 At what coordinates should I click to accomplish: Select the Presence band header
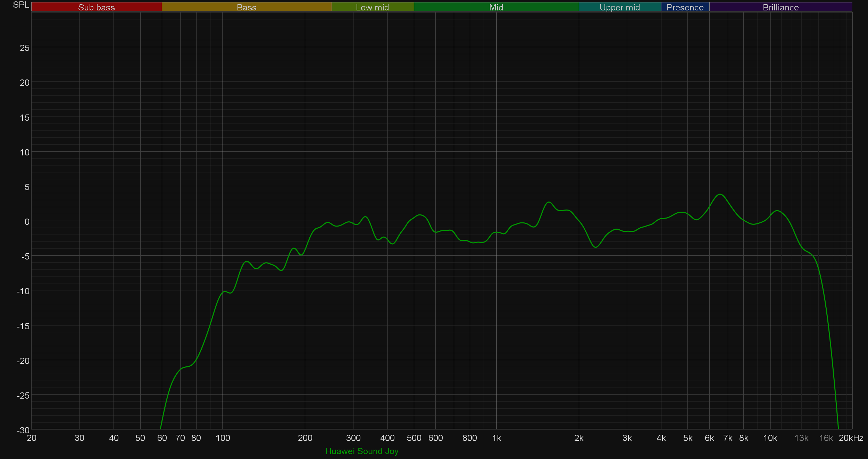685,7
